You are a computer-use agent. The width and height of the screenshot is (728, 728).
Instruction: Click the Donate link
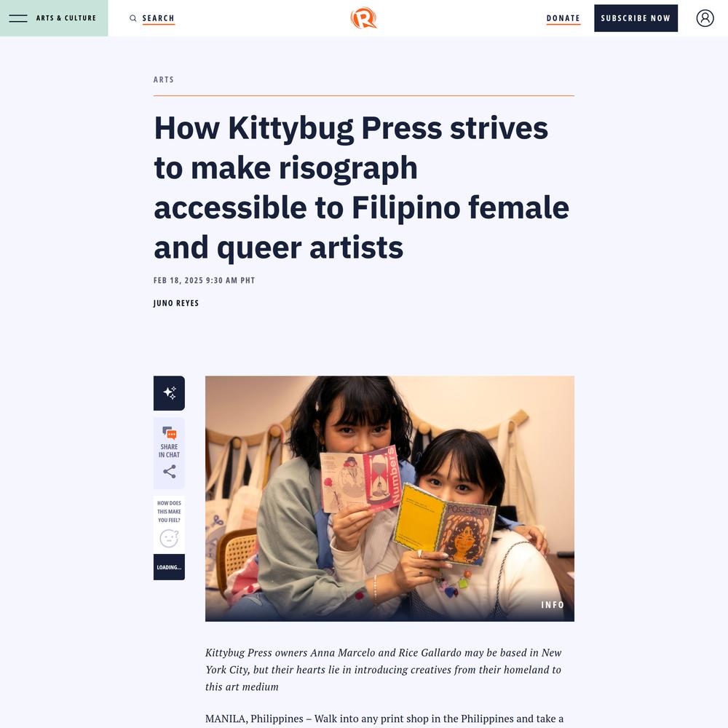click(x=563, y=18)
